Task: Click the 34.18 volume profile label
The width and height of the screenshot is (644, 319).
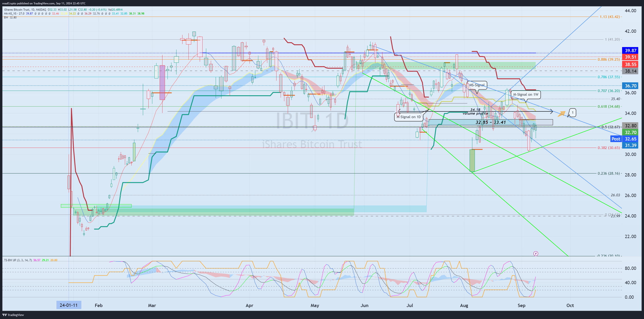Action: pyautogui.click(x=475, y=112)
